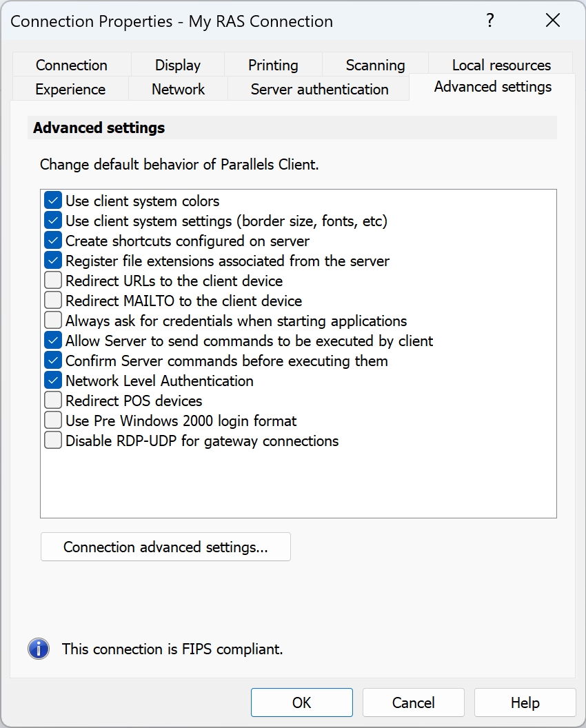The height and width of the screenshot is (728, 586).
Task: Uncheck Use client system colors
Action: coord(53,201)
